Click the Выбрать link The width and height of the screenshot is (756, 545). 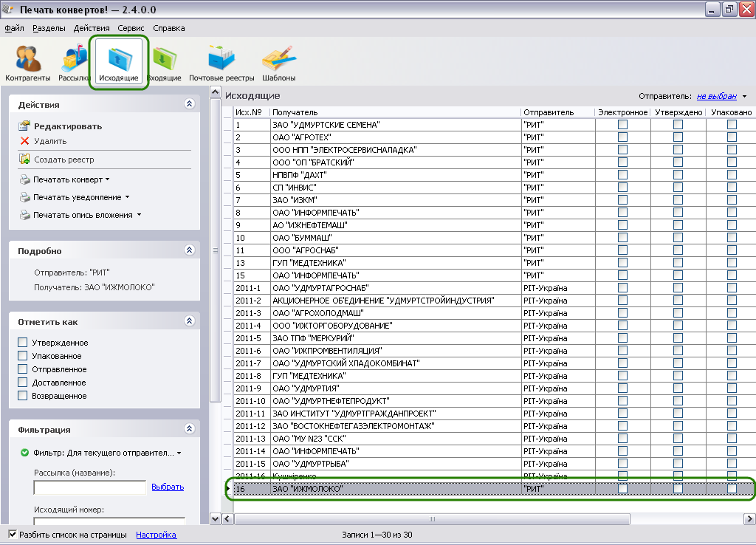coord(168,487)
